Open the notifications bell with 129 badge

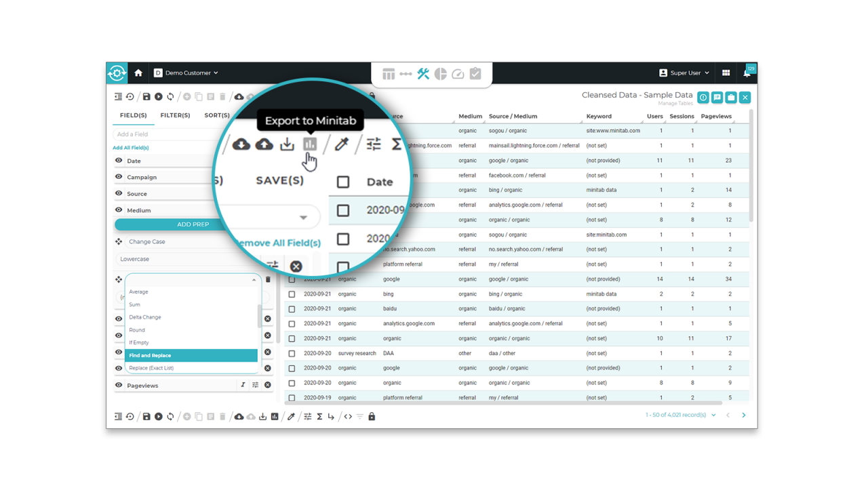coord(747,73)
